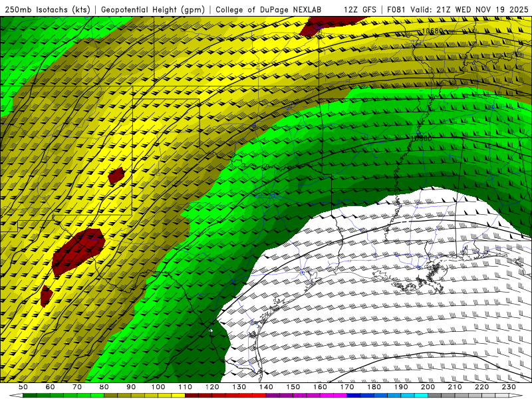This screenshot has height=399, width=532.
Task: Click the '21Z WED NOV 19 2025' valid time
Action: tap(483, 9)
